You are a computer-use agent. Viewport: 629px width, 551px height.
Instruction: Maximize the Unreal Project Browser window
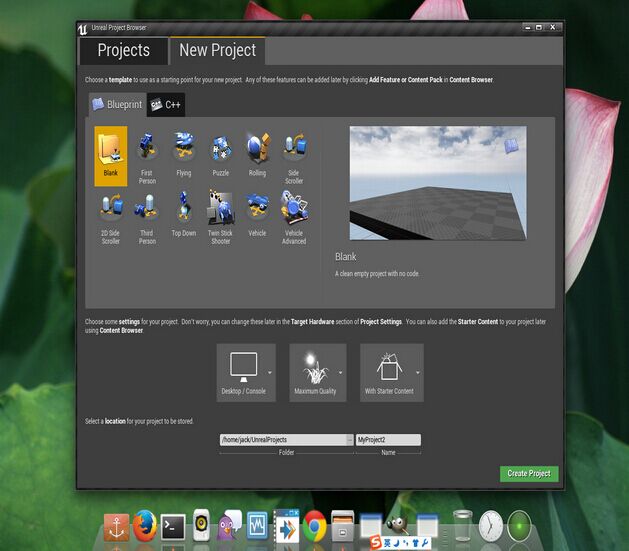coord(539,28)
